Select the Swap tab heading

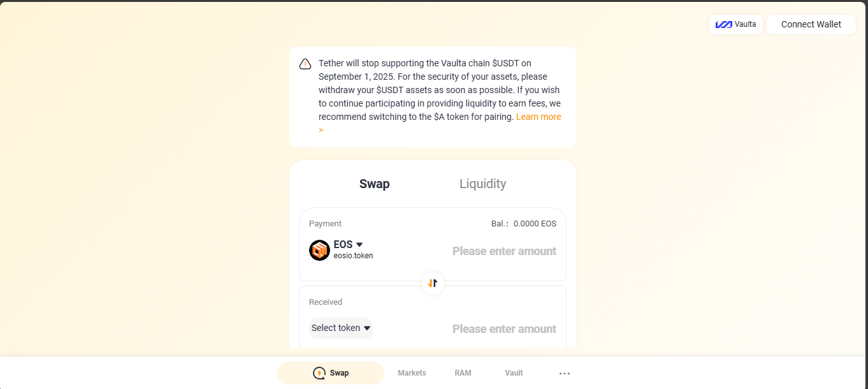[x=374, y=184]
